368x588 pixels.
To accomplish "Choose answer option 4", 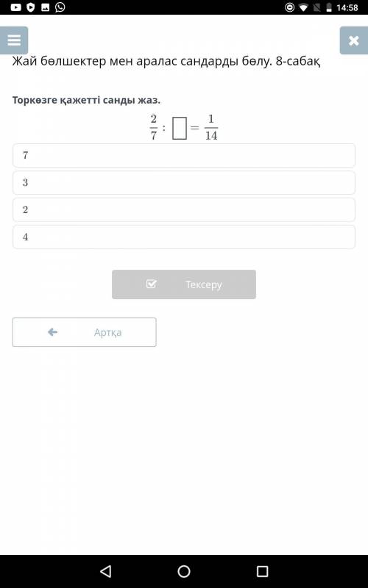I will (x=184, y=237).
